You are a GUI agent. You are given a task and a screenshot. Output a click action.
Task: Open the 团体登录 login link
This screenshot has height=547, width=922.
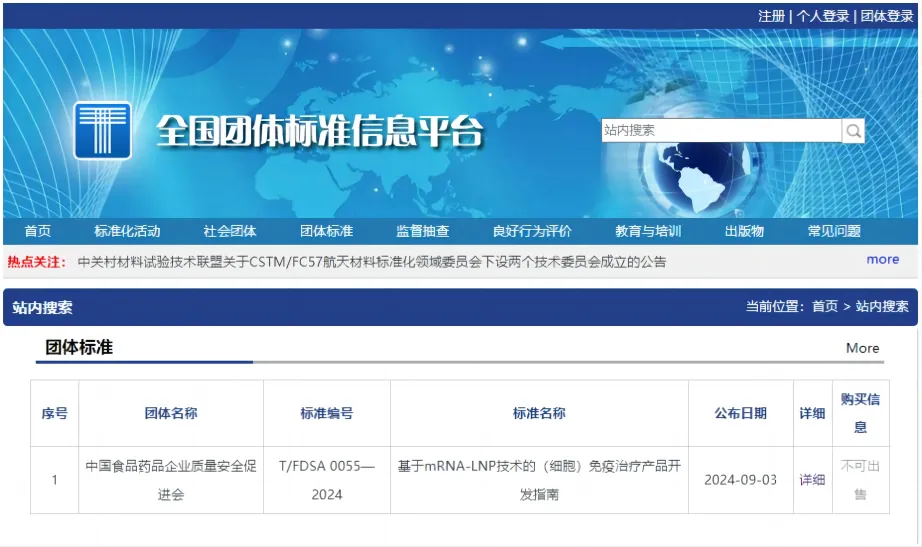click(x=886, y=16)
